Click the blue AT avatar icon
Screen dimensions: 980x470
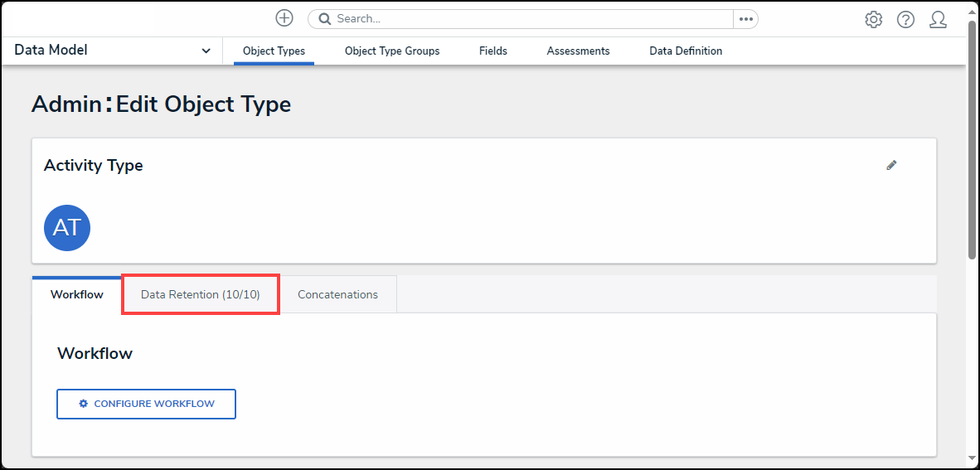[x=66, y=228]
